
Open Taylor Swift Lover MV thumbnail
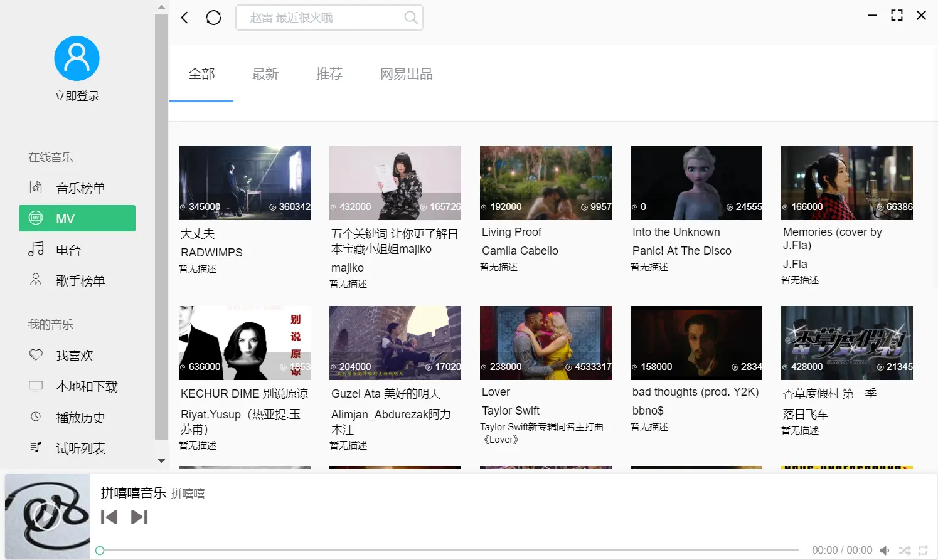tap(546, 343)
